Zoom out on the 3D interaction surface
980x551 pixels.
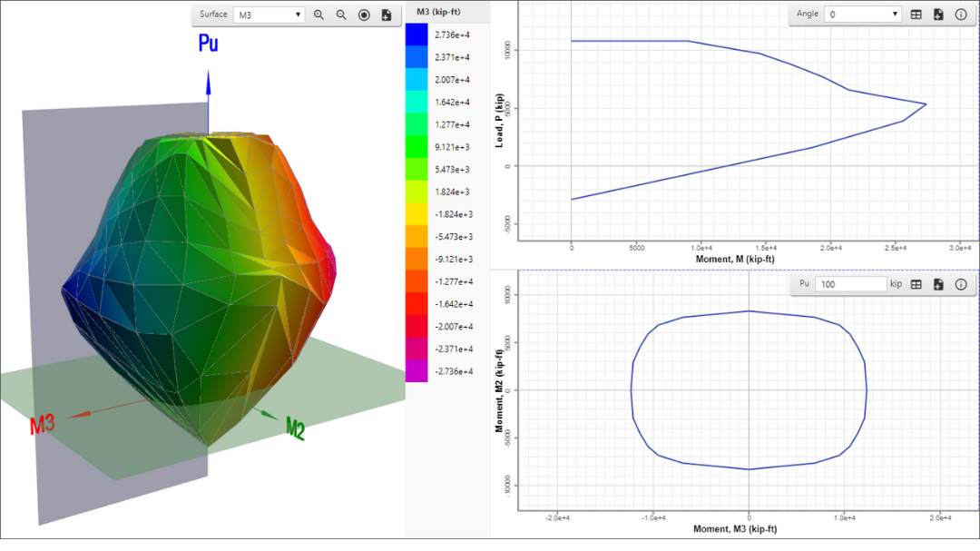(x=341, y=15)
